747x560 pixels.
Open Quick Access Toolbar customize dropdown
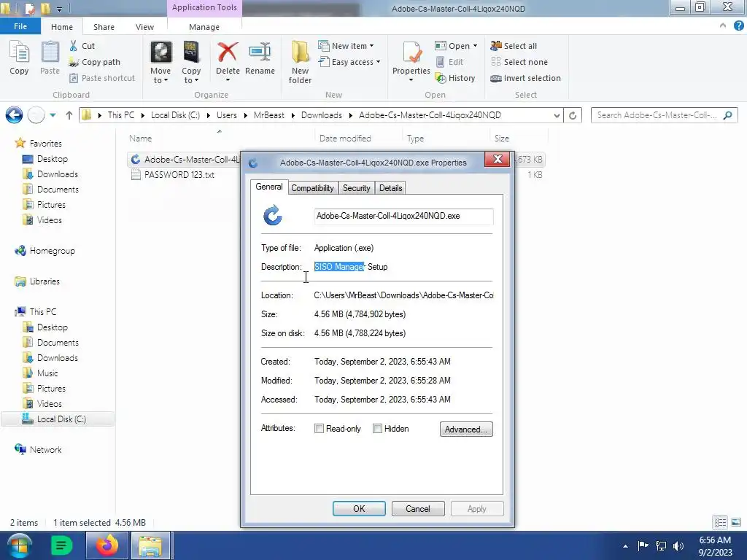pyautogui.click(x=60, y=9)
